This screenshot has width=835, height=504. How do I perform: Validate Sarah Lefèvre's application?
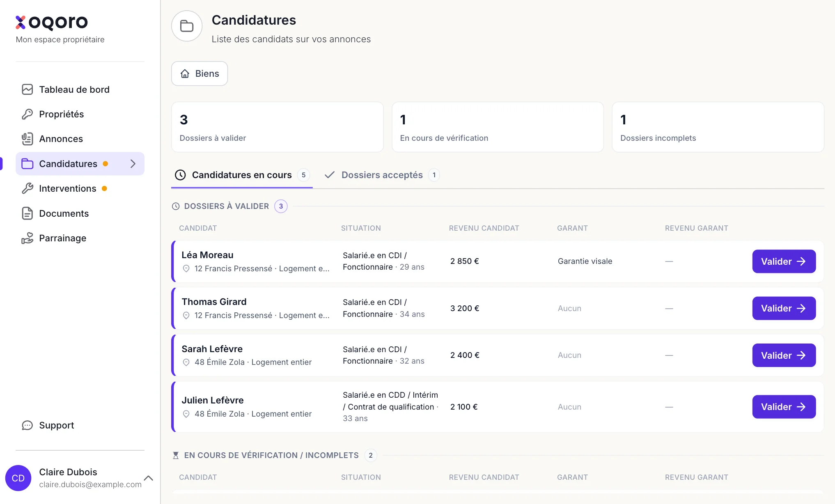click(784, 355)
